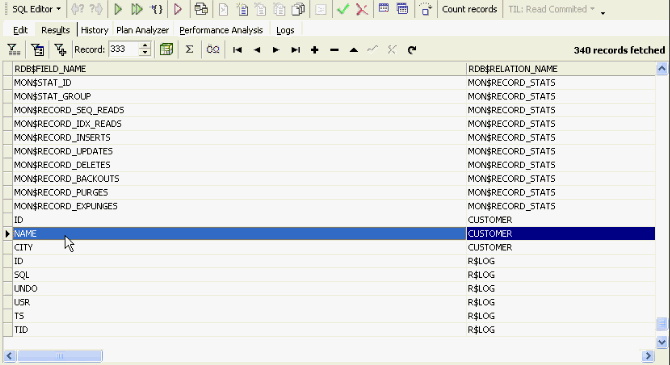Click the filter panel funnel icon
The width and height of the screenshot is (670, 365).
click(14, 50)
